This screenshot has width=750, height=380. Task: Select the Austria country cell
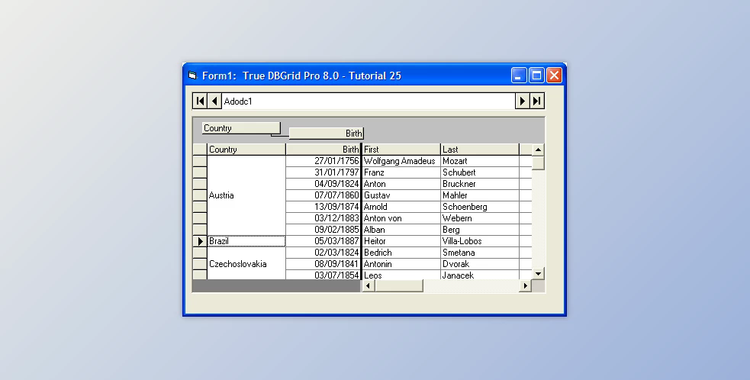(246, 195)
